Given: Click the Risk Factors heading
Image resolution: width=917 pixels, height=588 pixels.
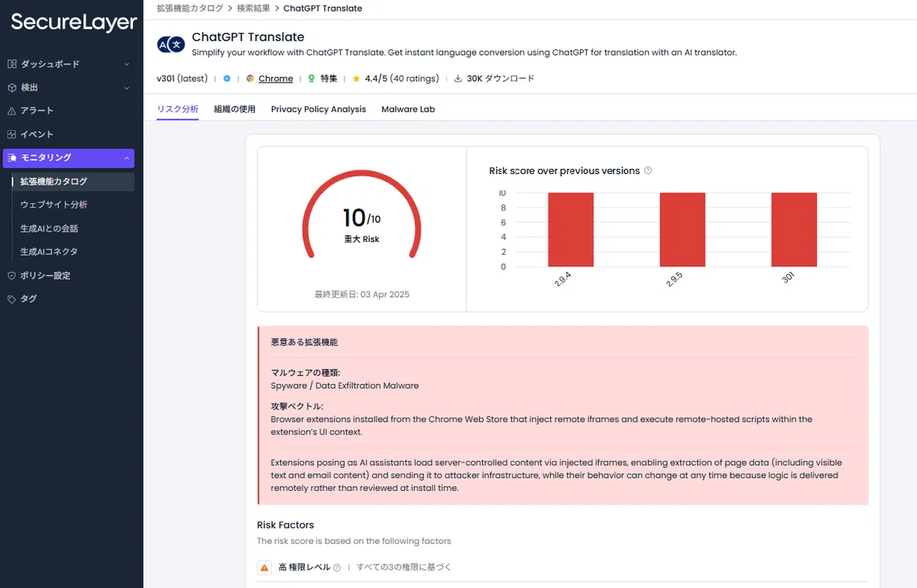Looking at the screenshot, I should (286, 525).
